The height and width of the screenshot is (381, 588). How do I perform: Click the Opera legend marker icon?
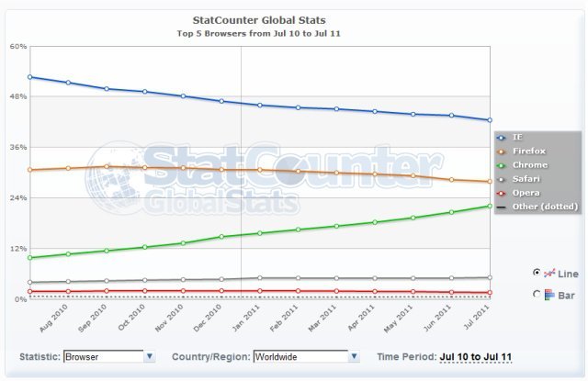tap(502, 192)
